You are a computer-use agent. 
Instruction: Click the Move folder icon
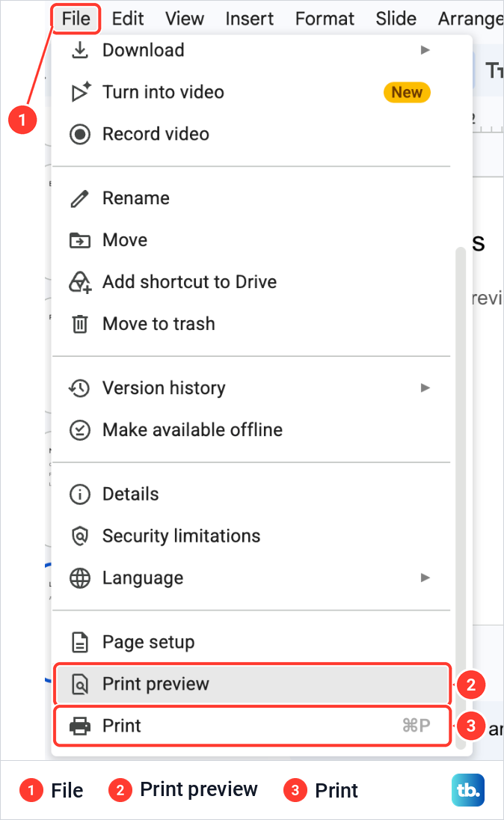(80, 241)
